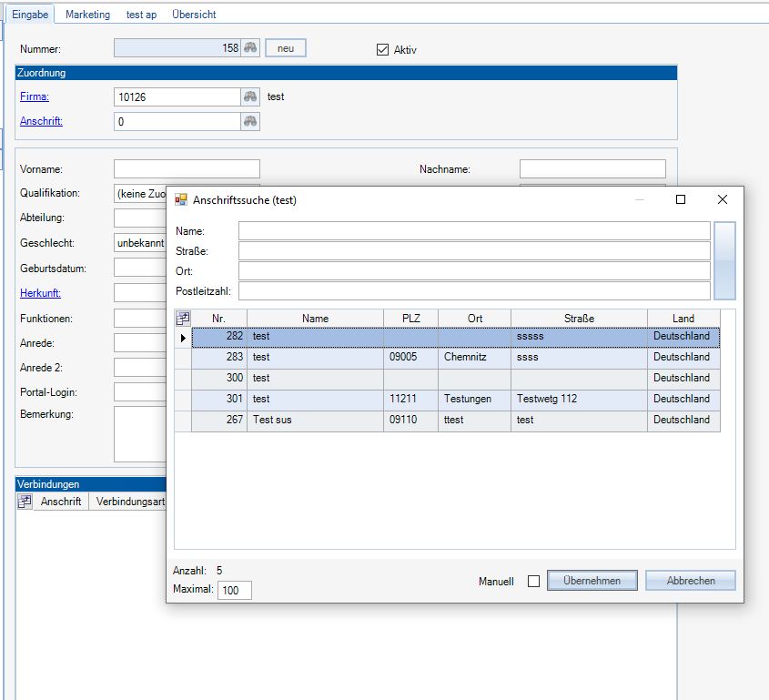Select row marker arrow of entry 282
Image resolution: width=769 pixels, height=700 pixels.
coord(183,338)
